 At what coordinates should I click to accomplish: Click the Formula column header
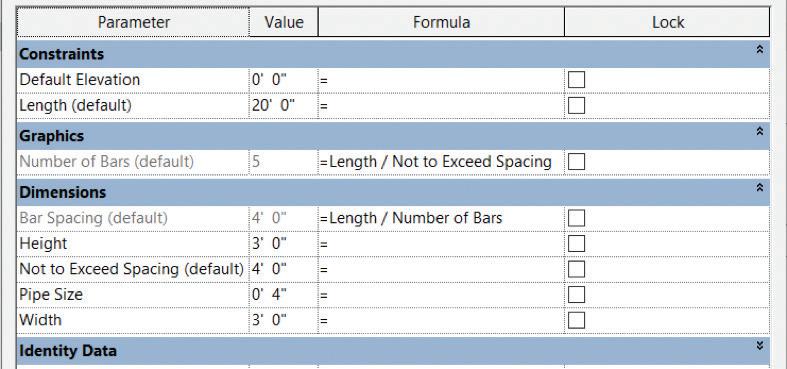[441, 22]
